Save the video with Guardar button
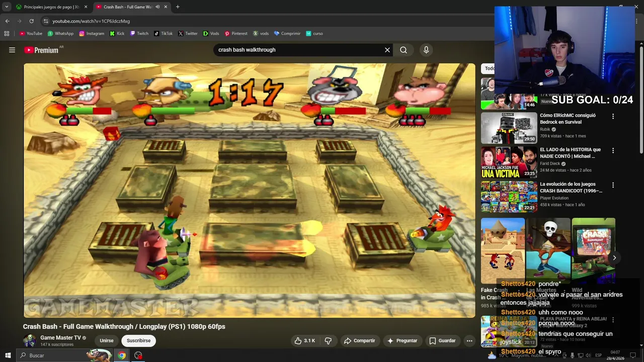 (x=442, y=340)
